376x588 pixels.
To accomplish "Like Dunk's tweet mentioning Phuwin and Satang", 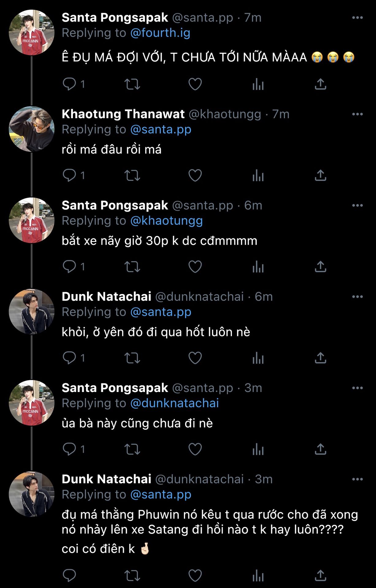I will [x=195, y=575].
